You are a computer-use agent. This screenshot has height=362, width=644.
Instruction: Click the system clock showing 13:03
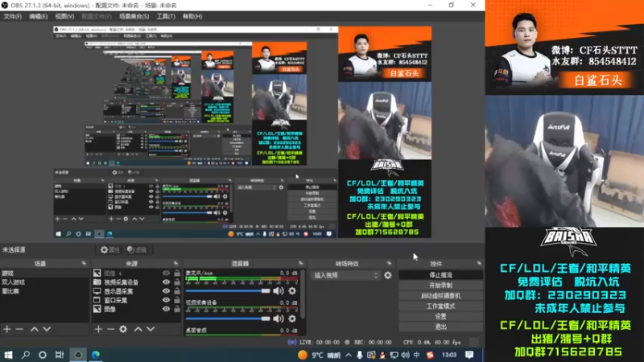tap(449, 355)
